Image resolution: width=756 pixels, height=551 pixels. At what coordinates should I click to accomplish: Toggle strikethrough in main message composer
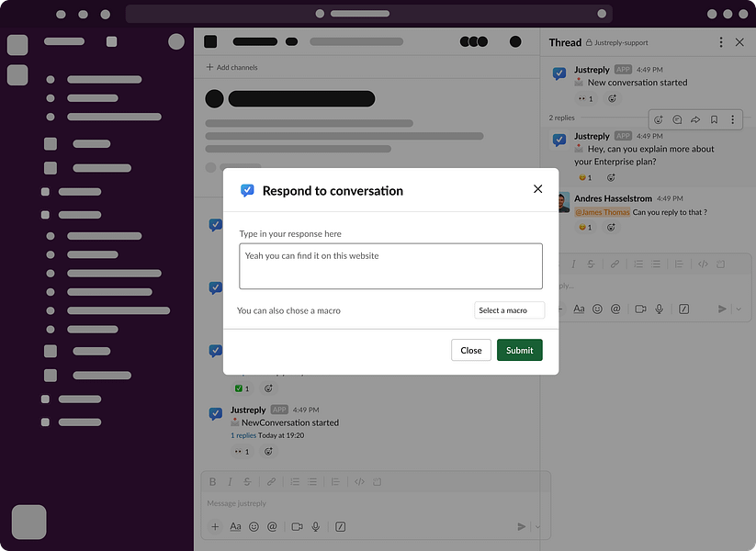click(247, 481)
